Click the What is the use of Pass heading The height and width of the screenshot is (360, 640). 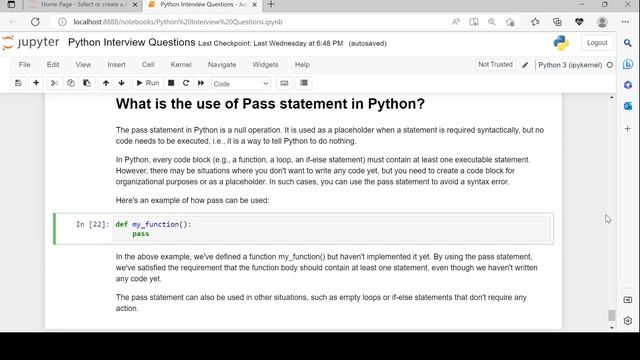[270, 104]
